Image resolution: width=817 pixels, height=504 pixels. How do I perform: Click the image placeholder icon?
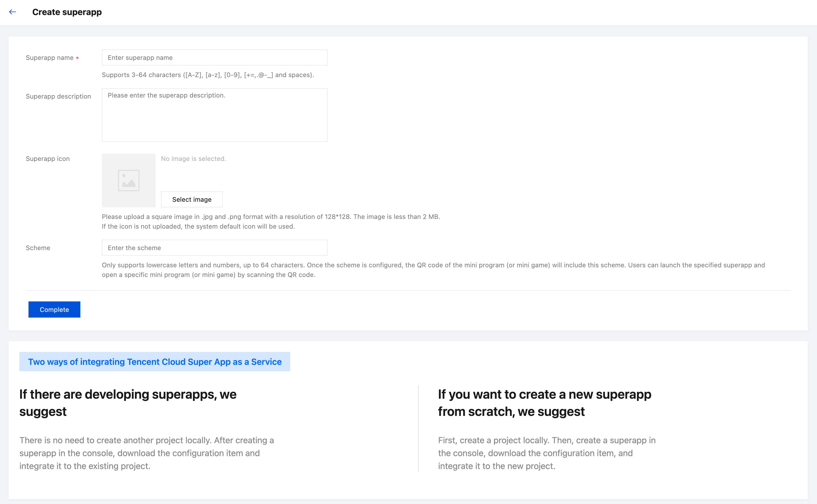pos(128,180)
